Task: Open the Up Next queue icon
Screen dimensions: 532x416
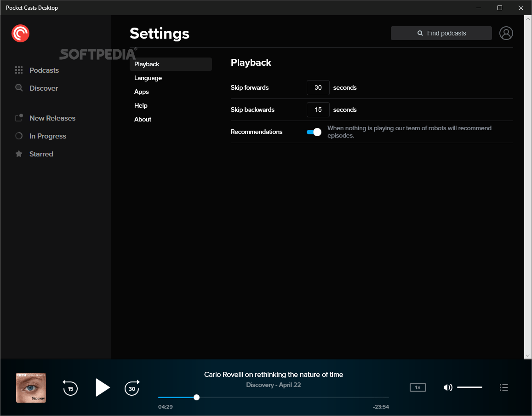Action: pos(504,387)
